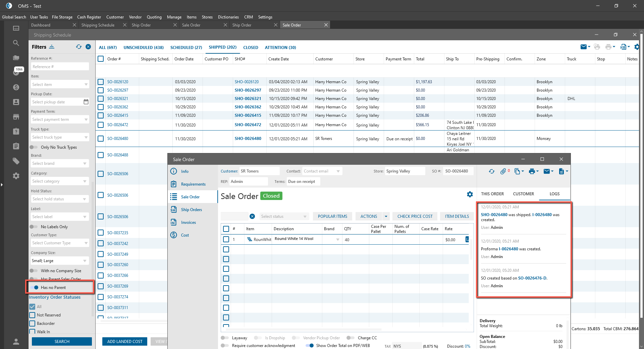
Task: Open the search icon in left sidebar
Action: 16,43
